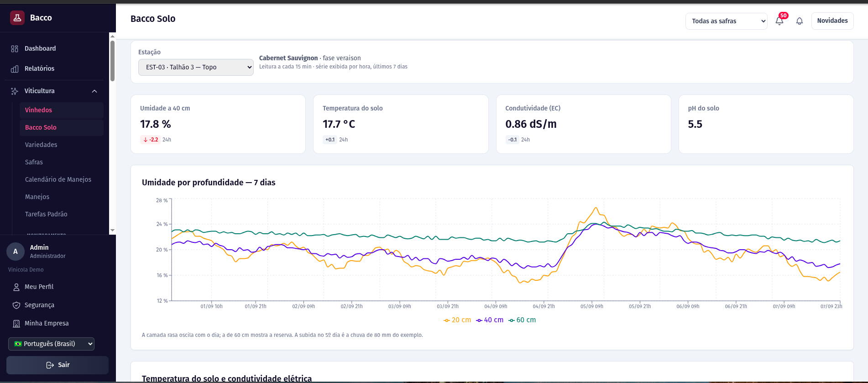Open Tarefas Padrão submenu item
The width and height of the screenshot is (868, 383).
point(61,215)
